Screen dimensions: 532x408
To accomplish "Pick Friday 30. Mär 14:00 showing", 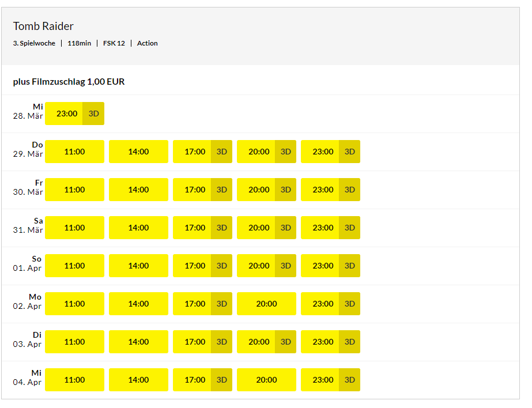I will tap(138, 190).
